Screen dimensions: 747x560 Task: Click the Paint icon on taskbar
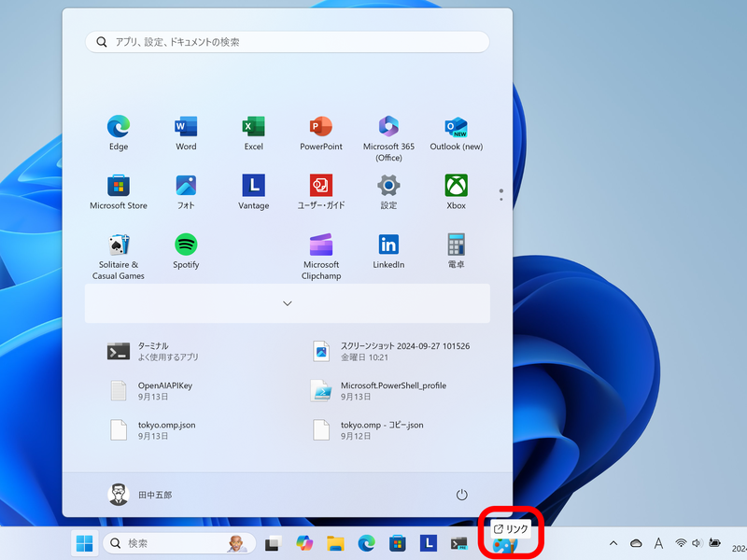[x=504, y=546]
